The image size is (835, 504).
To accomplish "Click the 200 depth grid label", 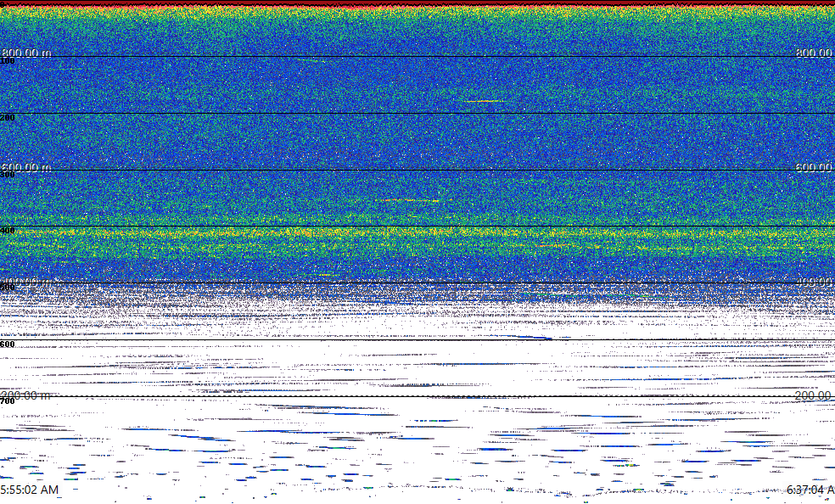I will (8, 118).
